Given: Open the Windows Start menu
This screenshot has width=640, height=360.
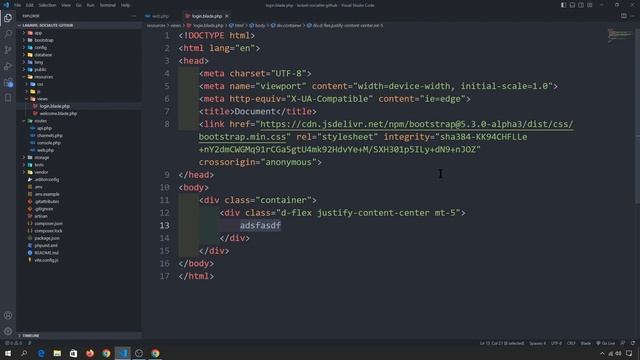Looking at the screenshot, I should (8, 353).
